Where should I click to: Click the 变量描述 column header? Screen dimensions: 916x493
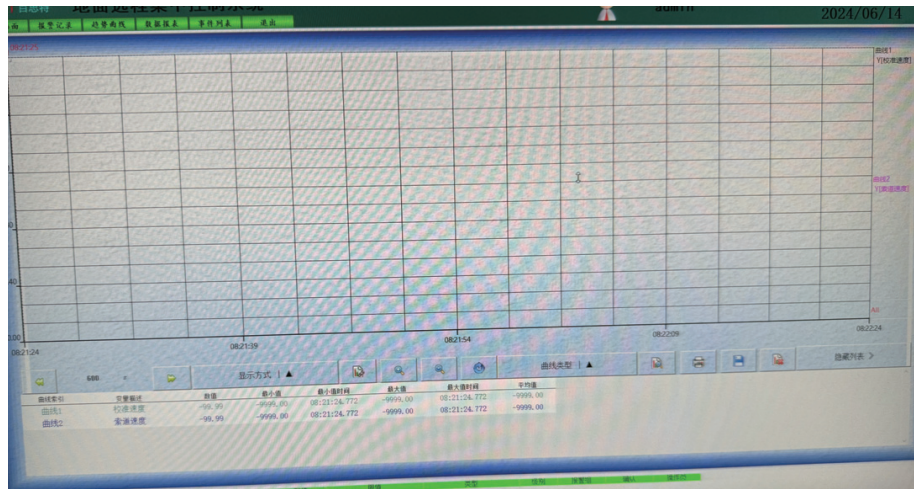(x=129, y=398)
